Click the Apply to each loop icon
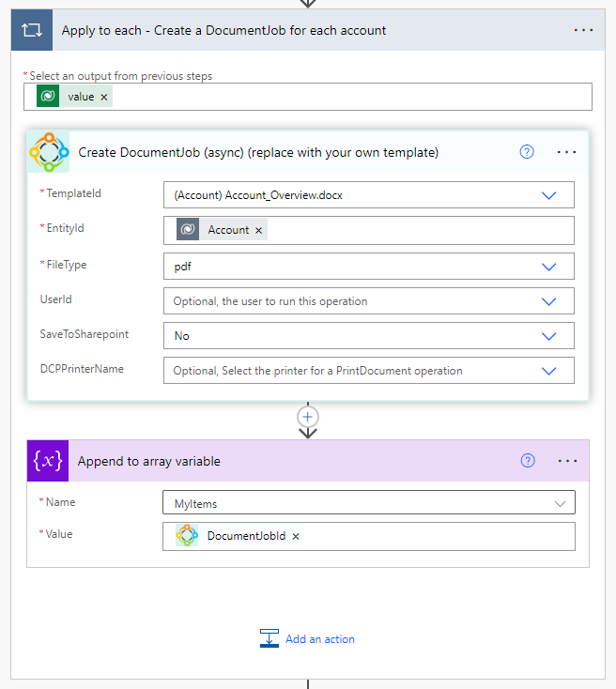The image size is (616, 689). tap(32, 30)
